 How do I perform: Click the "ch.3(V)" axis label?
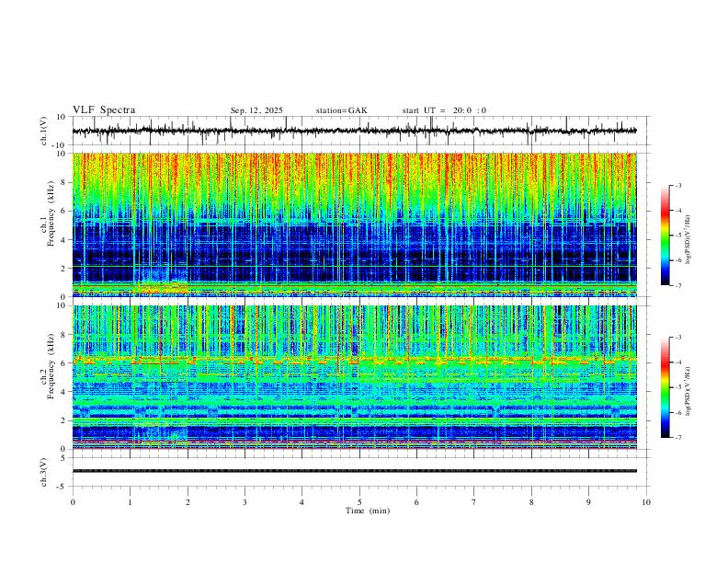44,472
